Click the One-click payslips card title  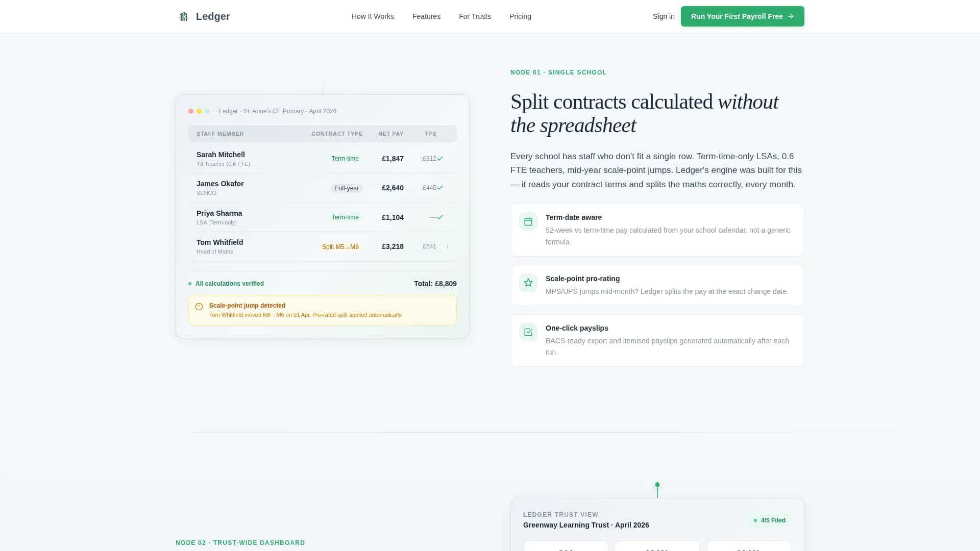pos(577,328)
